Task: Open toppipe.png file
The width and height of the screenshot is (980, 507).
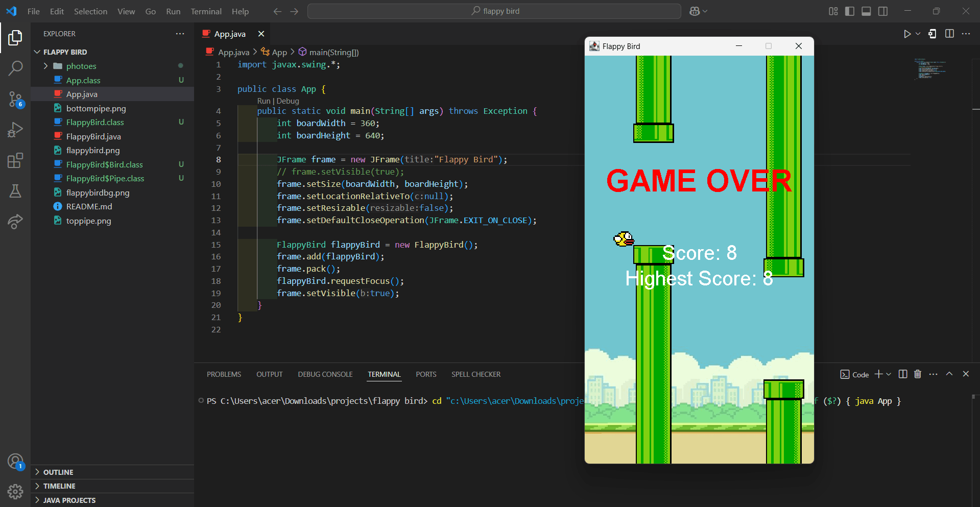Action: point(112,221)
